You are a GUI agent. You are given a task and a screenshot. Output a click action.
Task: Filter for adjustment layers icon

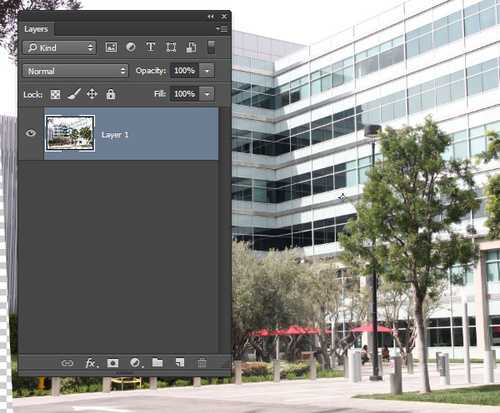point(131,47)
